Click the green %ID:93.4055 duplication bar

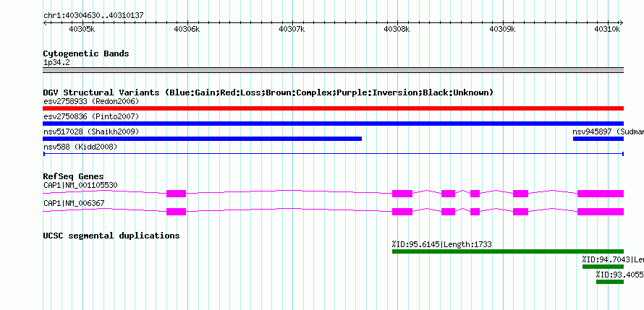click(610, 282)
